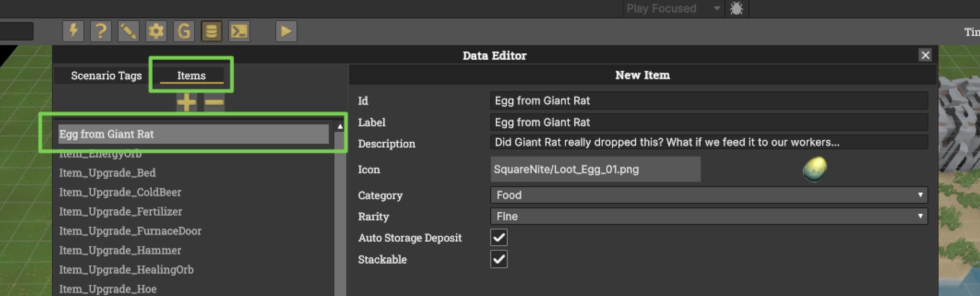Uncheck the Auto Storage Deposit checkbox
Screen dimensions: 980x296
(x=499, y=238)
